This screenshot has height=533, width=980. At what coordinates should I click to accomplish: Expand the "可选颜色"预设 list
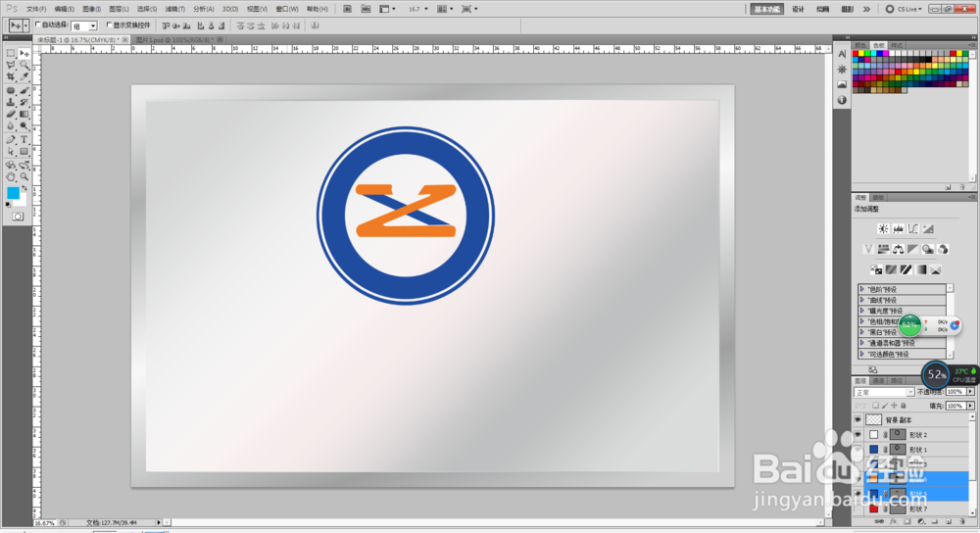click(861, 354)
